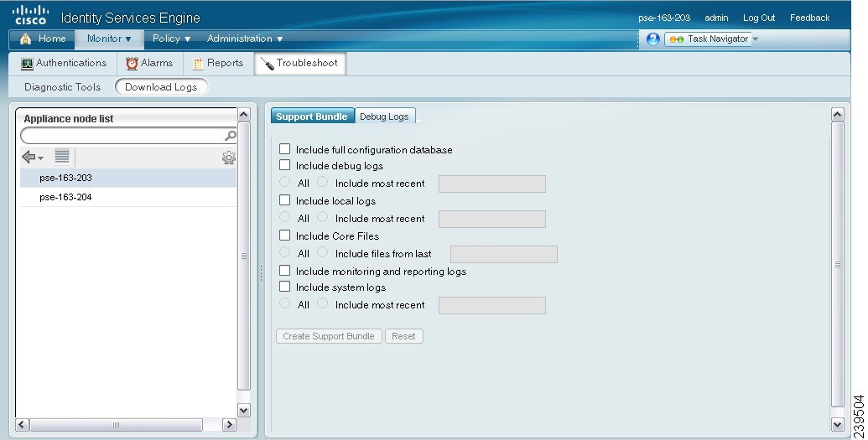Open the Reports tab
The height and width of the screenshot is (440, 868).
coord(218,63)
